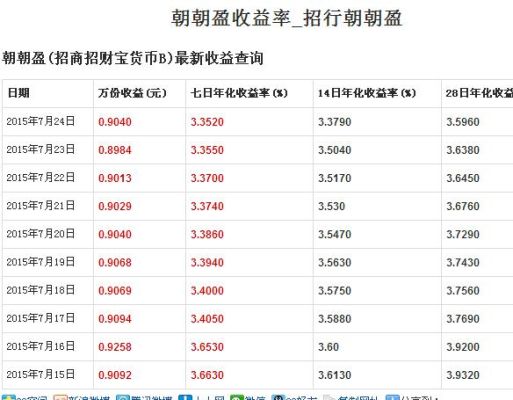The width and height of the screenshot is (513, 400).
Task: Click the 日期 column header
Action: pyautogui.click(x=19, y=93)
